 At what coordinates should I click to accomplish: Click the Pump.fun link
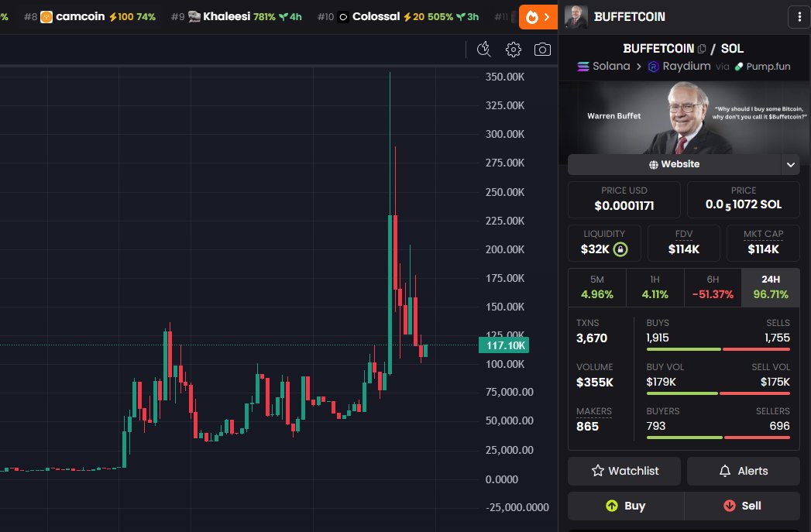(x=762, y=66)
